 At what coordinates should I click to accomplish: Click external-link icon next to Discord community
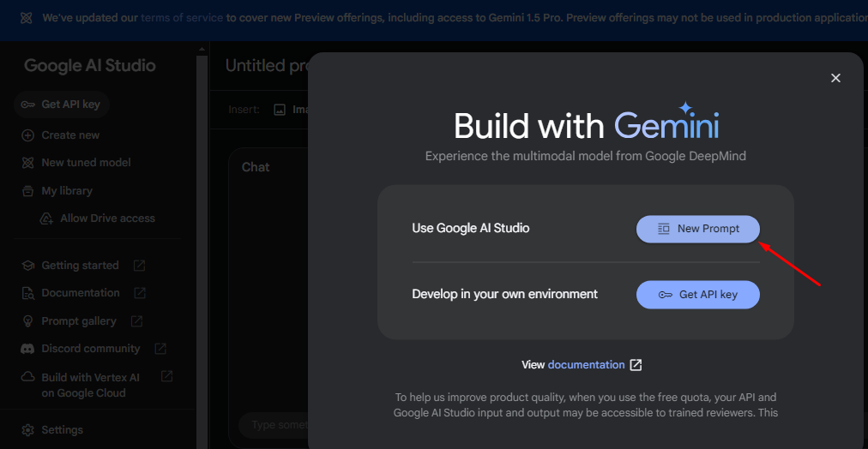160,349
